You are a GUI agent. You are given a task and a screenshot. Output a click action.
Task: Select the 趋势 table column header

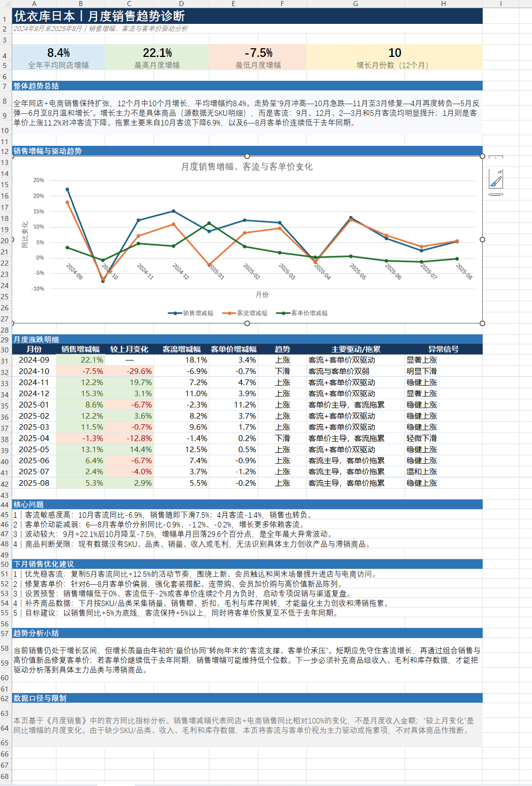pyautogui.click(x=283, y=350)
